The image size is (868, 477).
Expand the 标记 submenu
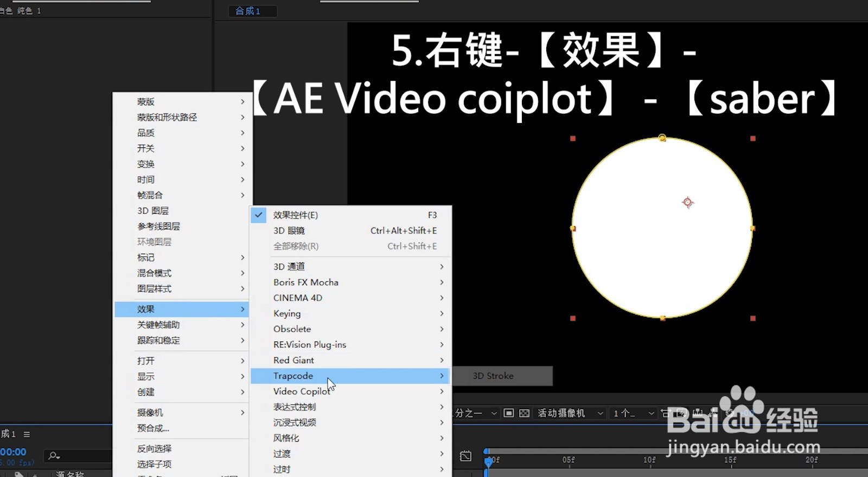tap(182, 257)
